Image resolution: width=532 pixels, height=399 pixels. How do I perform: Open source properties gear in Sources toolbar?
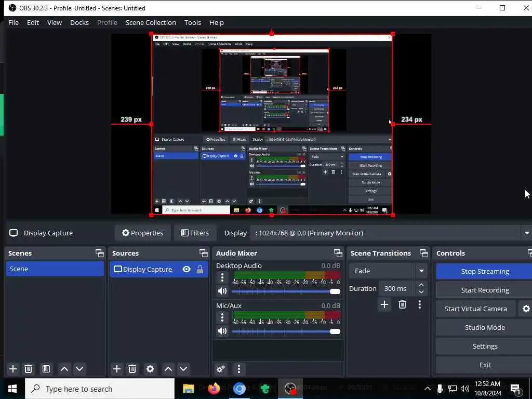pos(150,369)
